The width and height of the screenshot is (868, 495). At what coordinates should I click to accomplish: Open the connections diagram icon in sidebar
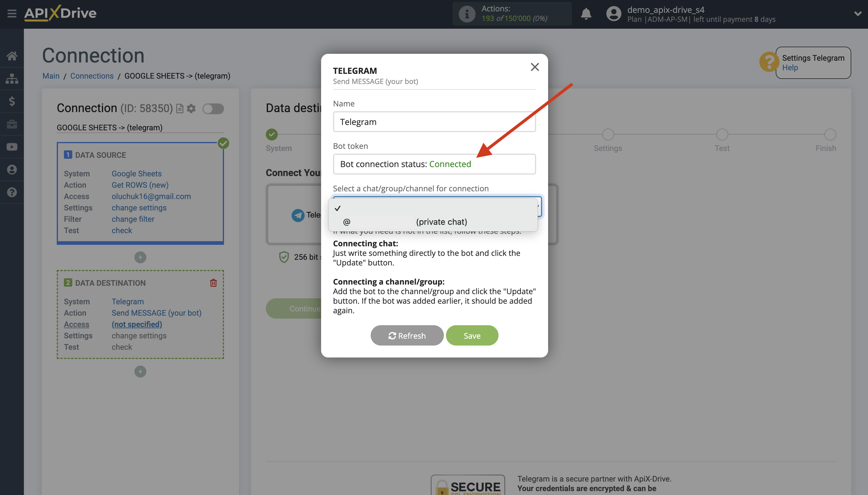pos(12,79)
